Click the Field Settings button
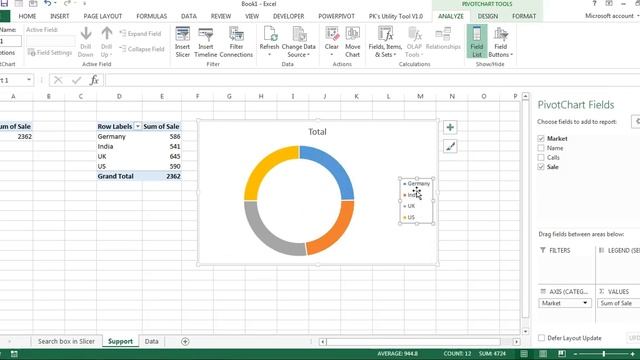The width and height of the screenshot is (640, 360). 50,53
